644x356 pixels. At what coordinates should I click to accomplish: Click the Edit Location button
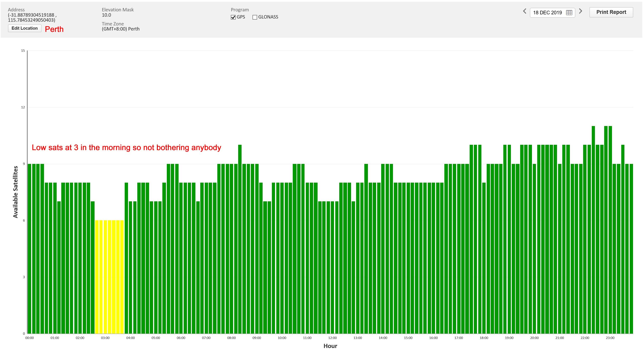(24, 28)
